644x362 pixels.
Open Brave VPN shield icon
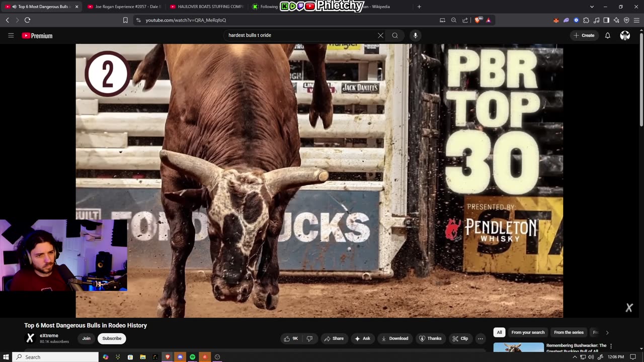click(x=626, y=20)
